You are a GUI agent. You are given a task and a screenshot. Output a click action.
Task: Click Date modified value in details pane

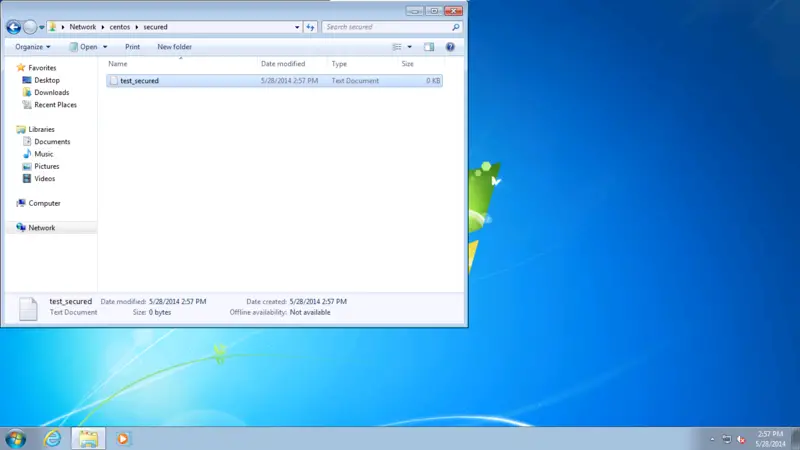pos(178,302)
